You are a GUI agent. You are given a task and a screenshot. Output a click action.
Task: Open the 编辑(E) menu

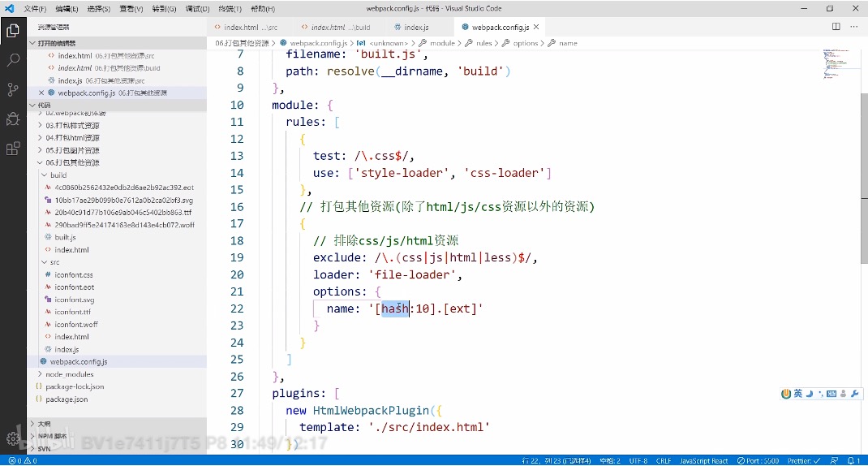(67, 9)
